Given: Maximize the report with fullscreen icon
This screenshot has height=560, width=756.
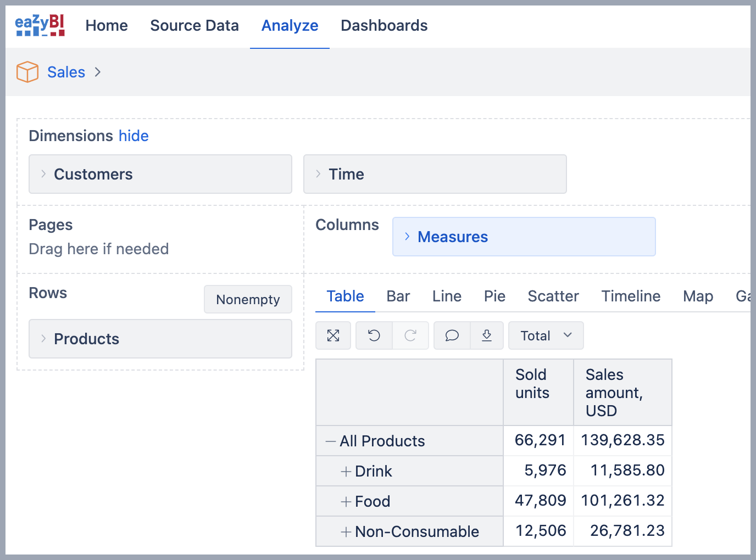Looking at the screenshot, I should pyautogui.click(x=333, y=335).
